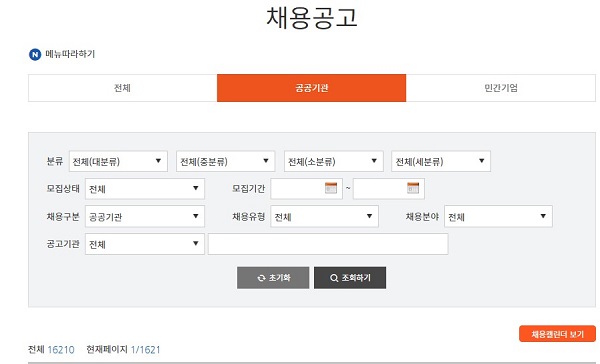Open the end date calendar picker icon
This screenshot has height=364, width=600.
click(x=413, y=188)
